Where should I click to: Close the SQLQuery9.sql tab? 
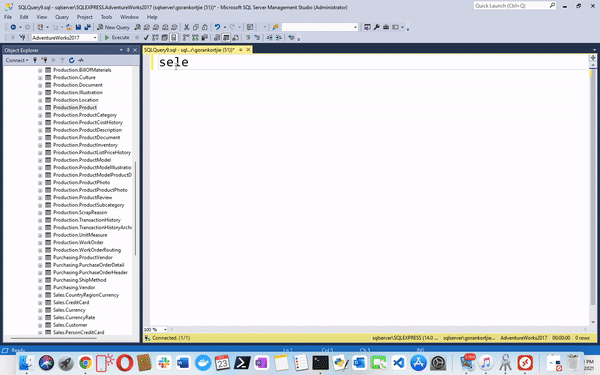[x=248, y=50]
